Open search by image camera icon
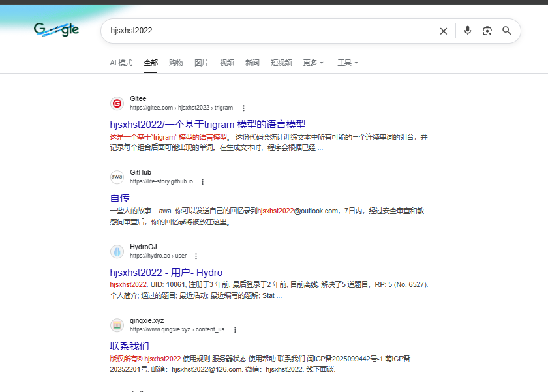 pos(487,31)
